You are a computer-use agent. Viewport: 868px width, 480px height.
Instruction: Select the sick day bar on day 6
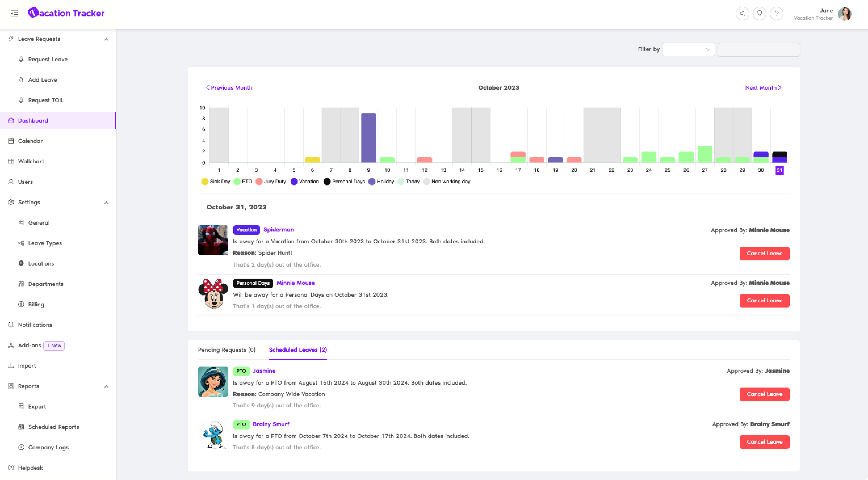pyautogui.click(x=312, y=160)
